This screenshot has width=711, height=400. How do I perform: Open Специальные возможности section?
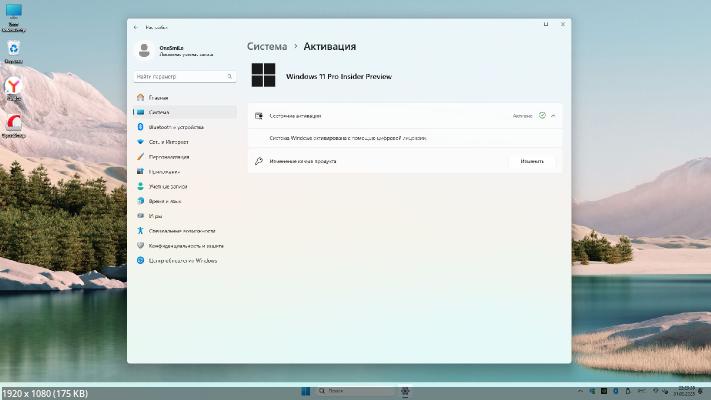[x=185, y=231]
